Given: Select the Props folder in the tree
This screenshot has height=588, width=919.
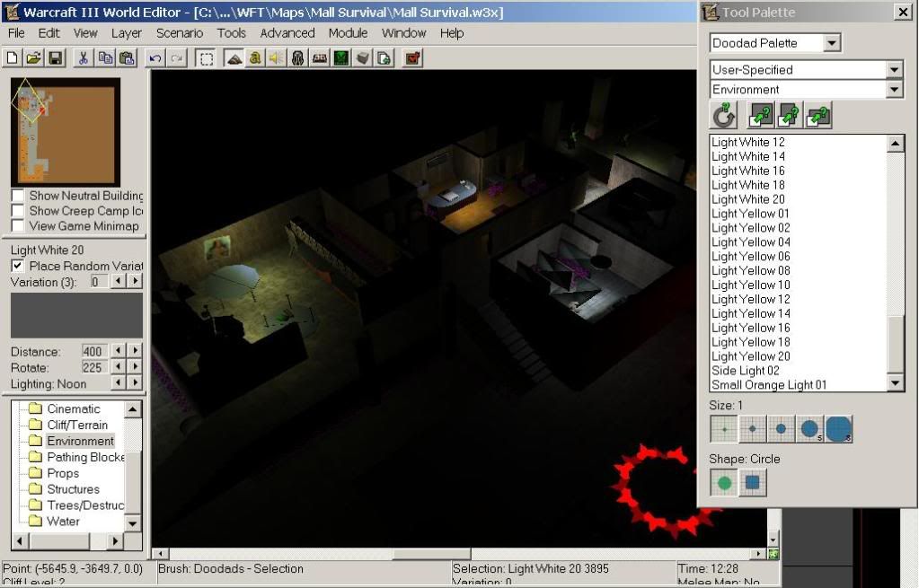Looking at the screenshot, I should point(63,473).
